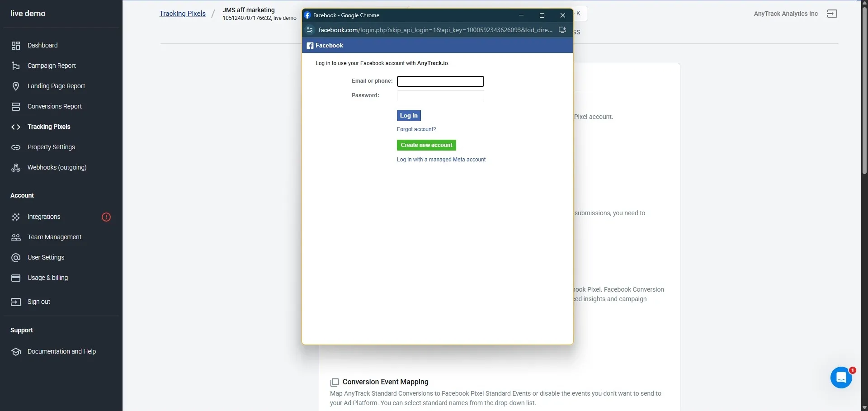
Task: Click the Conversions Report icon
Action: click(16, 107)
